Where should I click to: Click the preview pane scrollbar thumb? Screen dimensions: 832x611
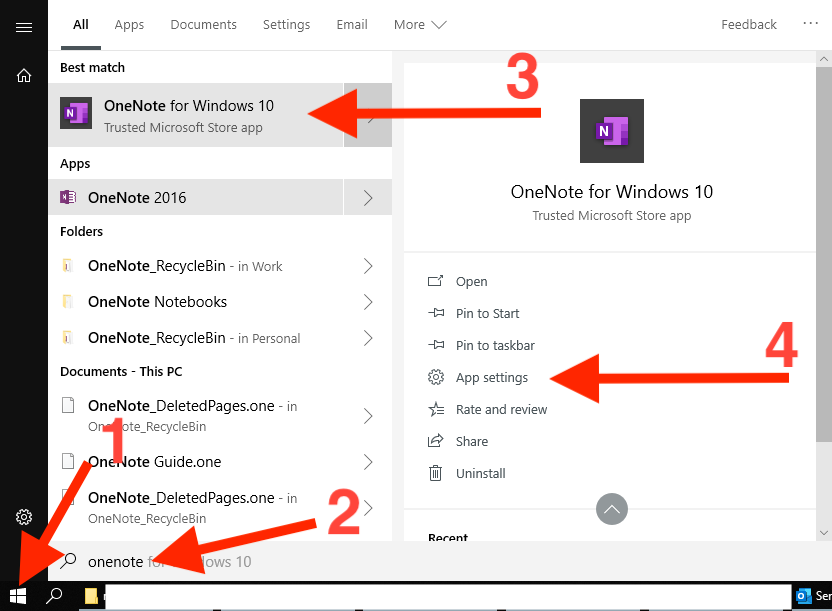coord(824,254)
